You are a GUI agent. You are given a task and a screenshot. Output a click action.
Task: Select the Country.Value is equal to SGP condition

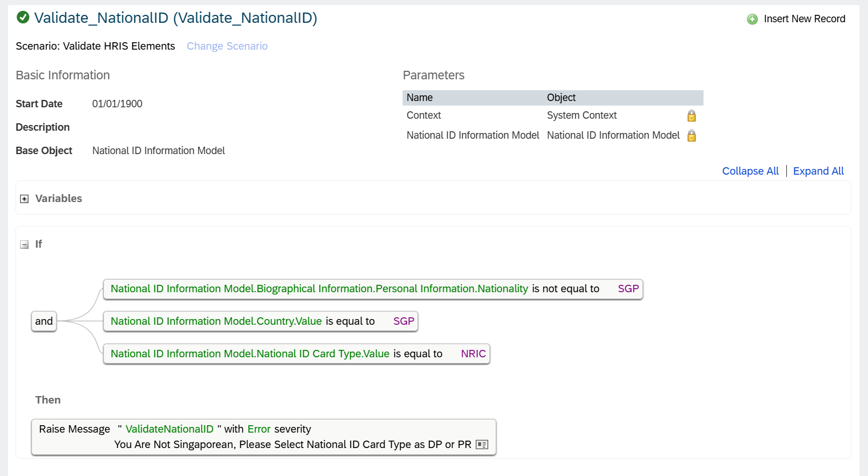click(260, 321)
